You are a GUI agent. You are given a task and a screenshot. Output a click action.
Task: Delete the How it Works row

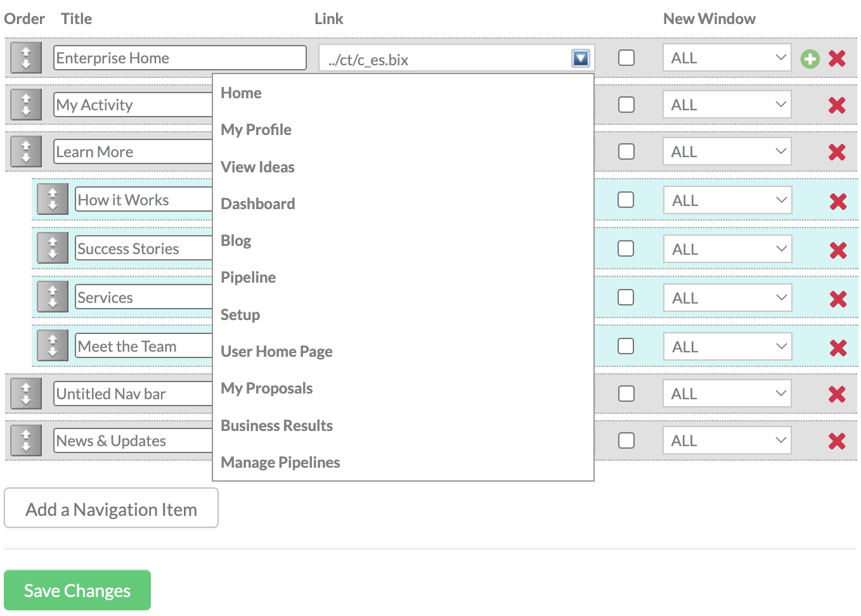(x=838, y=202)
